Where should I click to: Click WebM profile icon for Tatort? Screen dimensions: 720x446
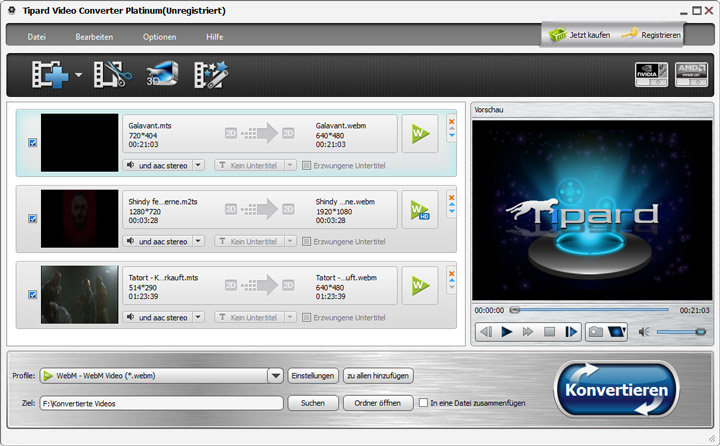coord(420,286)
